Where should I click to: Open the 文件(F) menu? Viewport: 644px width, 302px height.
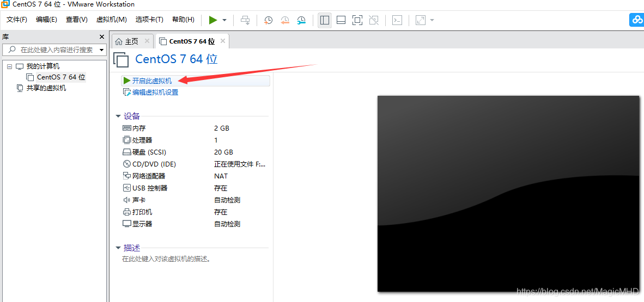pos(17,20)
